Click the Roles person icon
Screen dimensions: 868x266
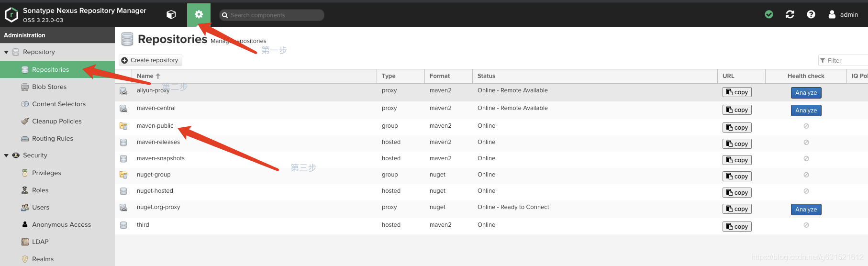[x=25, y=190]
